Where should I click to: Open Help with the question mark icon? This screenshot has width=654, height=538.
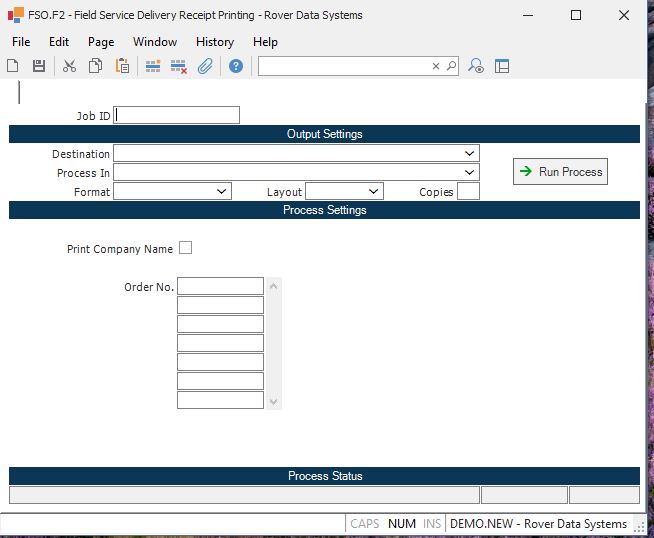pyautogui.click(x=236, y=66)
